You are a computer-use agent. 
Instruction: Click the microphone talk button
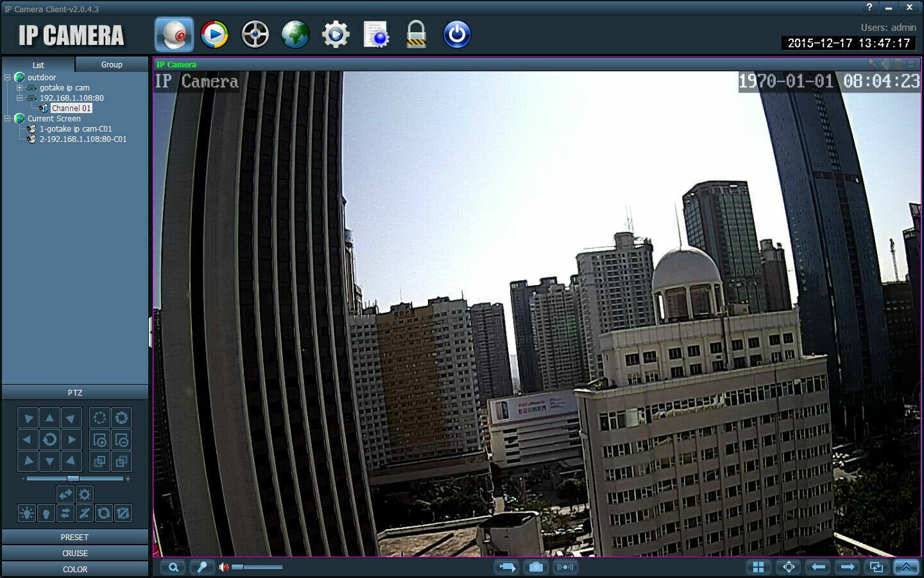201,567
